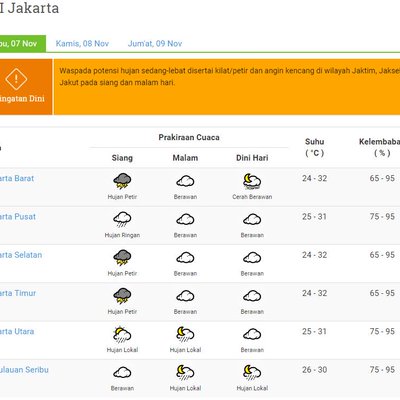400x400 pixels.
Task: Click Jakarta Barat Siang thunderstorm icon
Action: [x=122, y=181]
